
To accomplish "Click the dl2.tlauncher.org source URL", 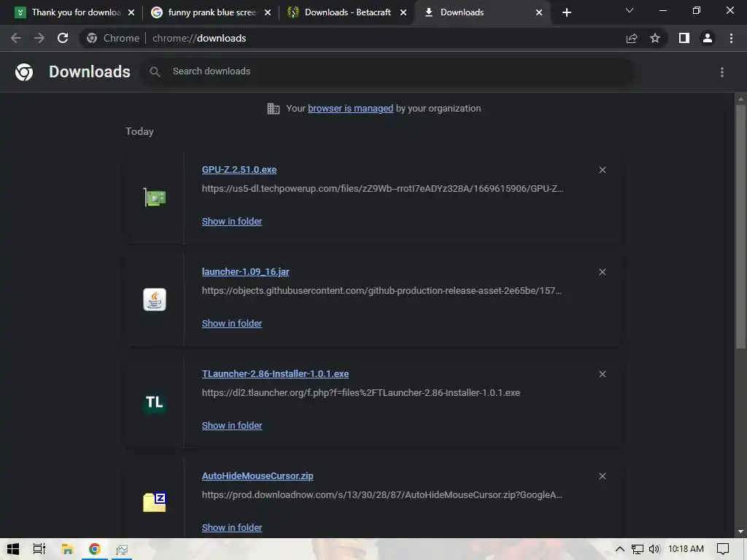I will click(360, 393).
